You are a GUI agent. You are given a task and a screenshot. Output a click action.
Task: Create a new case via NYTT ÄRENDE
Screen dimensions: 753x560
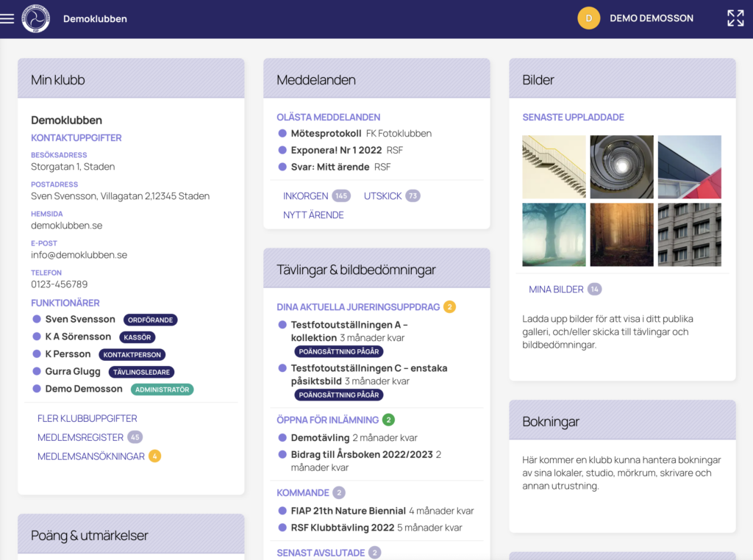click(313, 215)
